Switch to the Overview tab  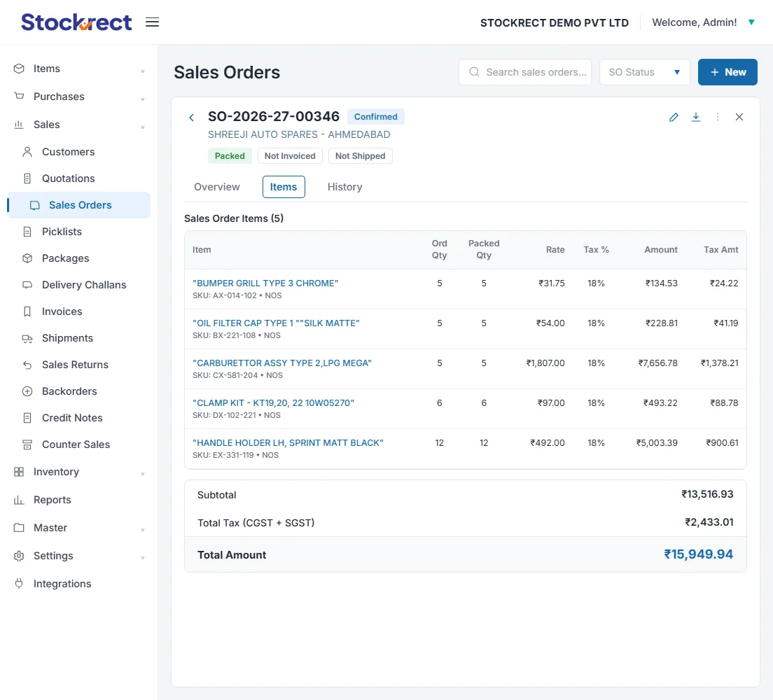217,187
